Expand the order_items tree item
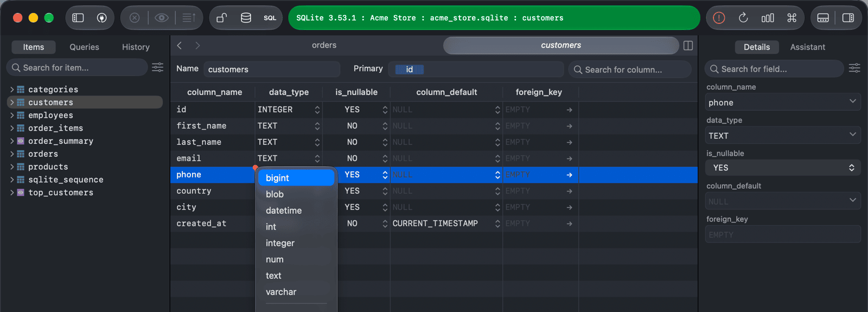Screen dimensions: 868x312 click(12, 128)
